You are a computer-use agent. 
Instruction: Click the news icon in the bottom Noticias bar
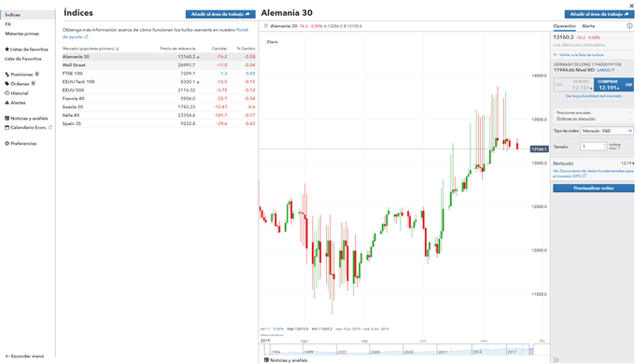[x=266, y=359]
